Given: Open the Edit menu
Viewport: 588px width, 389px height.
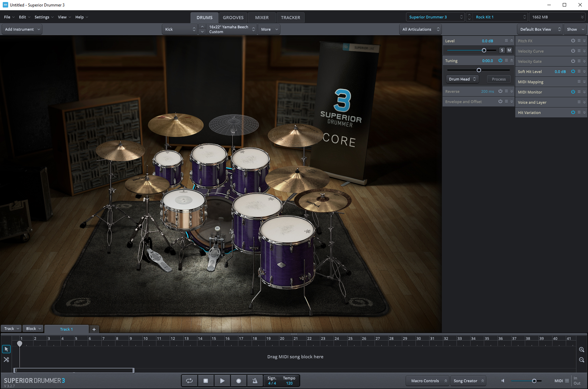Looking at the screenshot, I should coord(24,17).
